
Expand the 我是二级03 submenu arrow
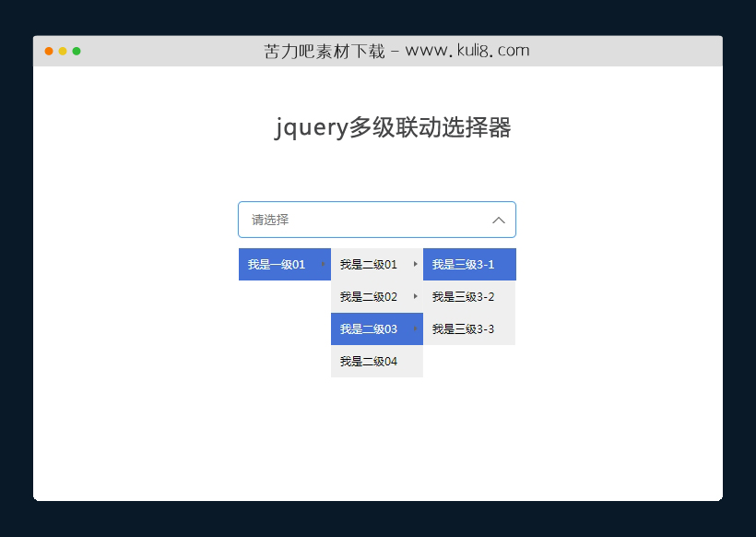416,328
